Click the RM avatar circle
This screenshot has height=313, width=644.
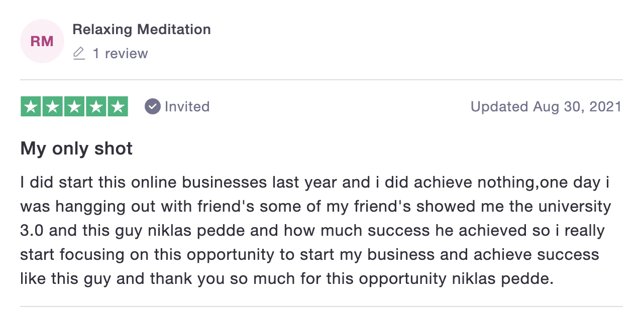42,41
